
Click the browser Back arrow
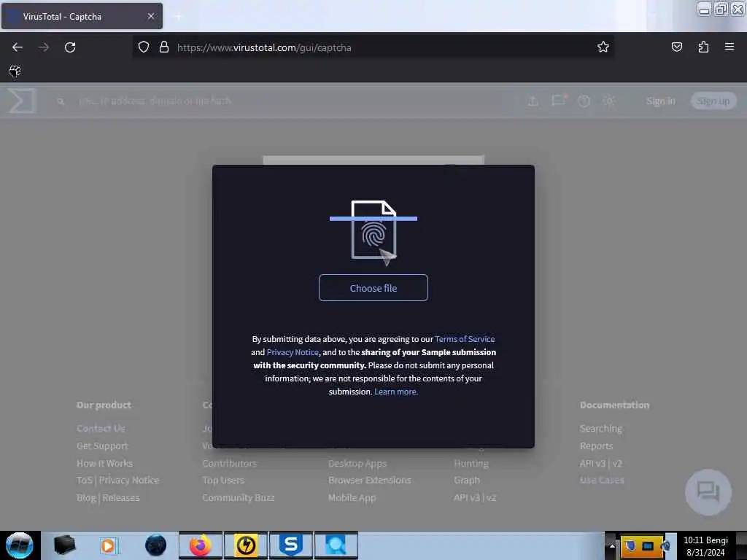coord(18,47)
